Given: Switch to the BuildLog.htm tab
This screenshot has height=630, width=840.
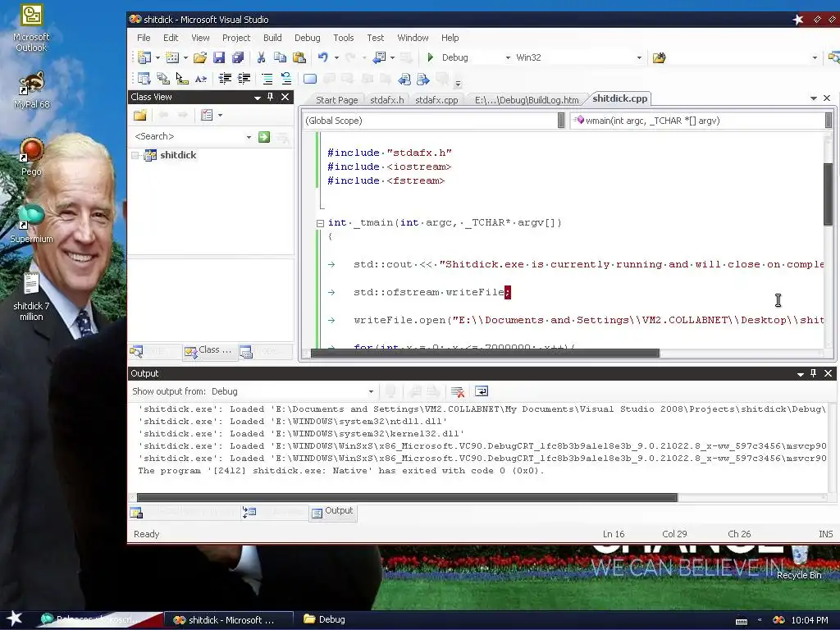Looking at the screenshot, I should (x=527, y=99).
